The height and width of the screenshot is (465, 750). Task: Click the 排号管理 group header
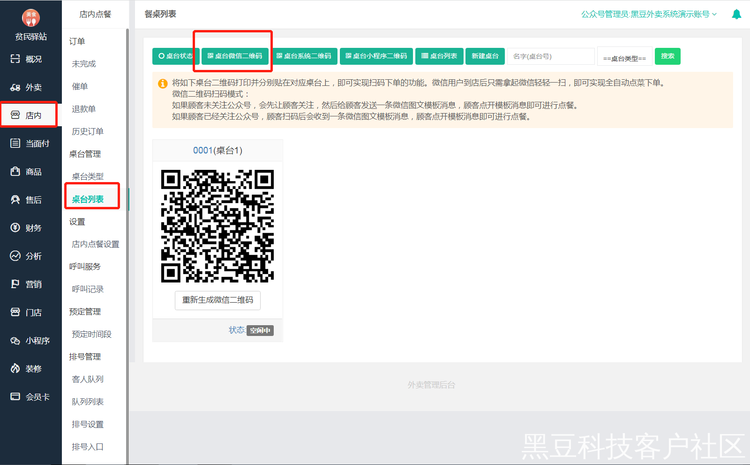(x=85, y=356)
